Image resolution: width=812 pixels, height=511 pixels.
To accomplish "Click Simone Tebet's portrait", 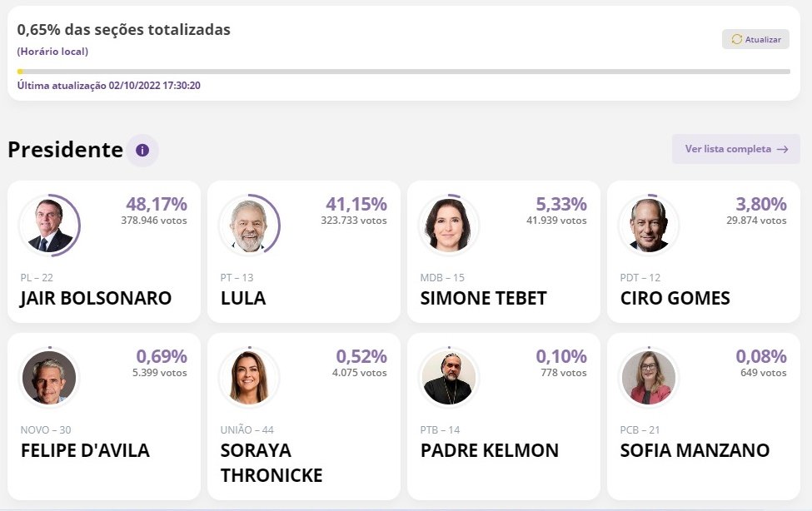I will click(450, 226).
